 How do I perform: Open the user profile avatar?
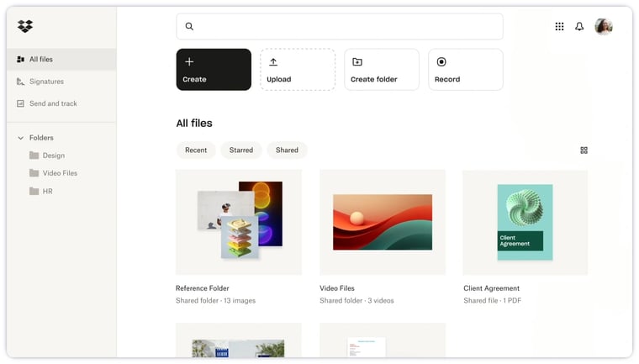[x=604, y=27]
